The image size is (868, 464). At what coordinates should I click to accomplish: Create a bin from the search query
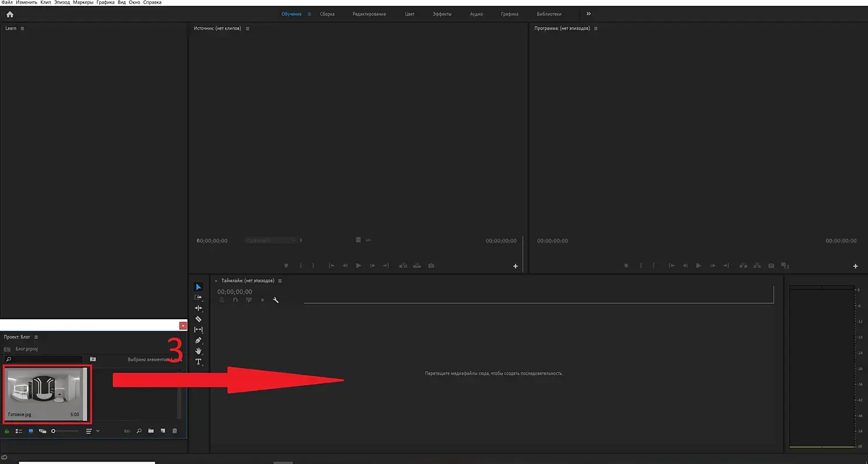point(93,360)
